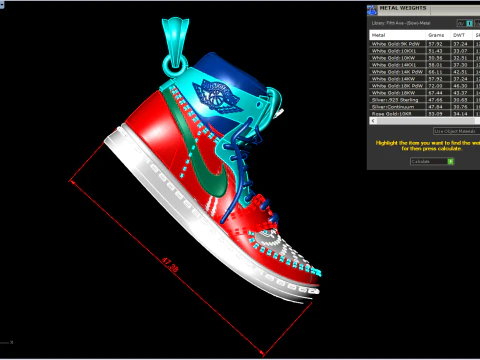Select the White Gold:10KXL row
The height and width of the screenshot is (360, 480).
[x=425, y=51]
